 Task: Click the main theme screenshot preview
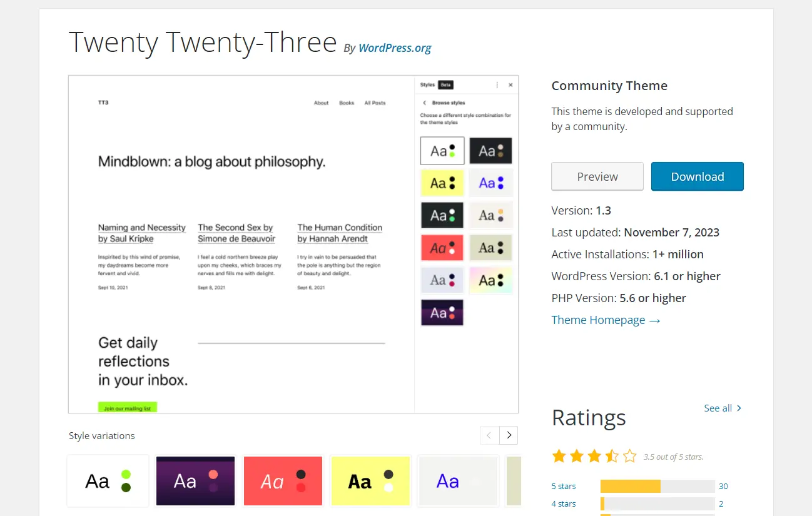click(x=293, y=243)
